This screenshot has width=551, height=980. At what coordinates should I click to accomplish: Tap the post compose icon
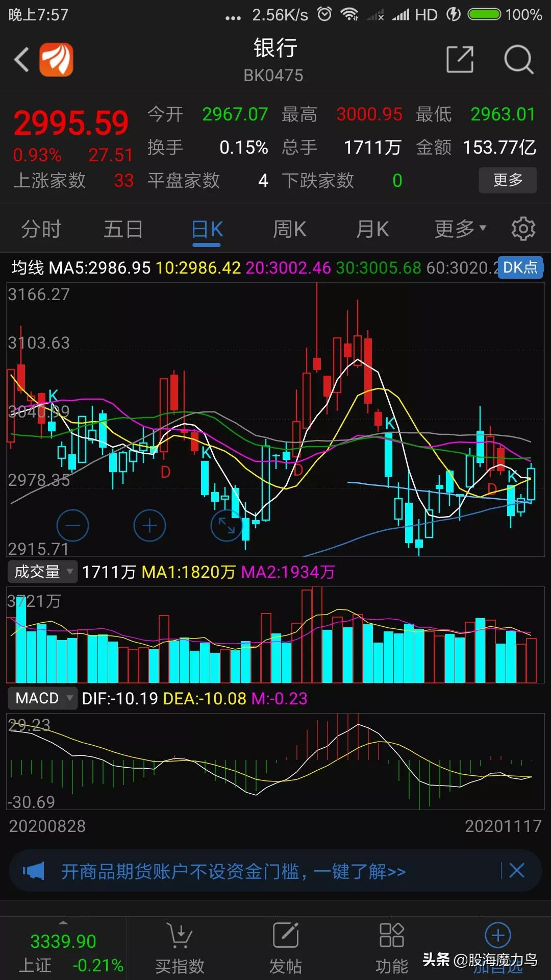(286, 935)
